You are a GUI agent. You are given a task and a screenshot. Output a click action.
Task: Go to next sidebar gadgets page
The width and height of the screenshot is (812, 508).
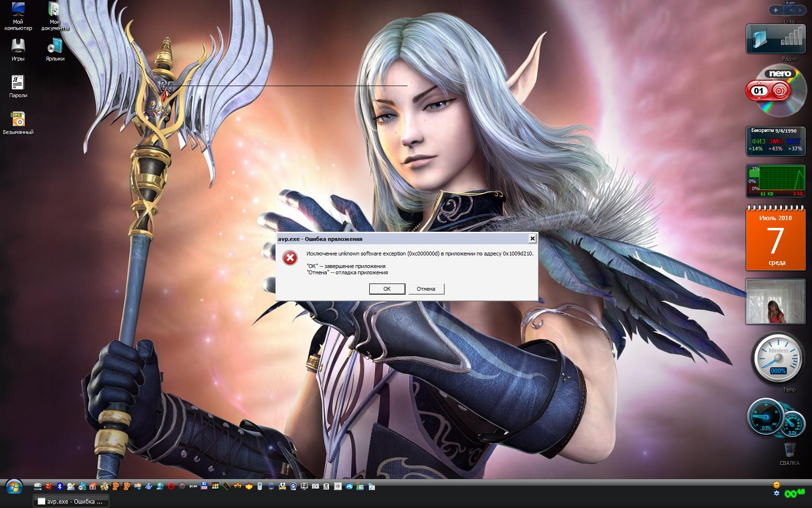801,10
